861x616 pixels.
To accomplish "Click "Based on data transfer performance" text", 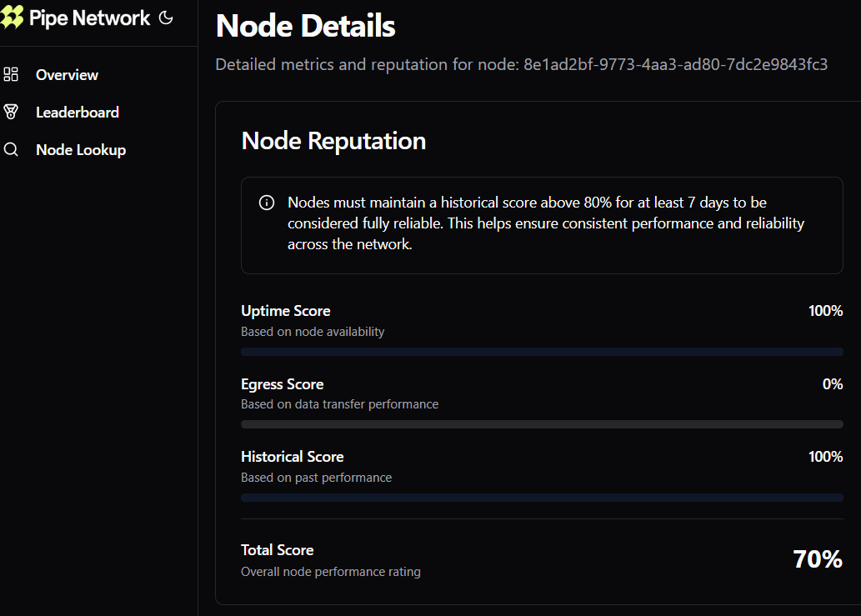I will pos(339,404).
